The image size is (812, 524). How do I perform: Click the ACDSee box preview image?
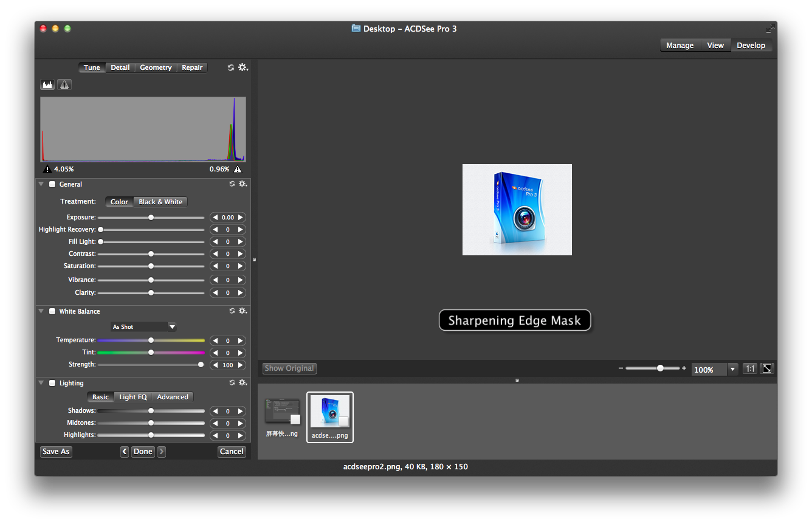[x=517, y=210]
